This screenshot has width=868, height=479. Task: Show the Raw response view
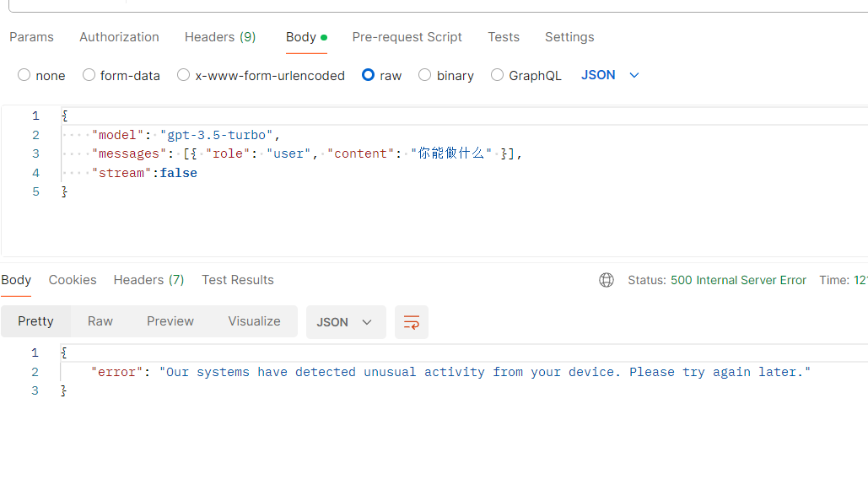(x=100, y=321)
